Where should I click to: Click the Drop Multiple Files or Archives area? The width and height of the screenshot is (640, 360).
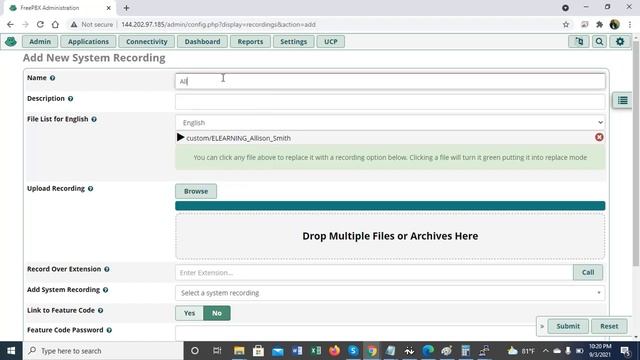(x=390, y=236)
